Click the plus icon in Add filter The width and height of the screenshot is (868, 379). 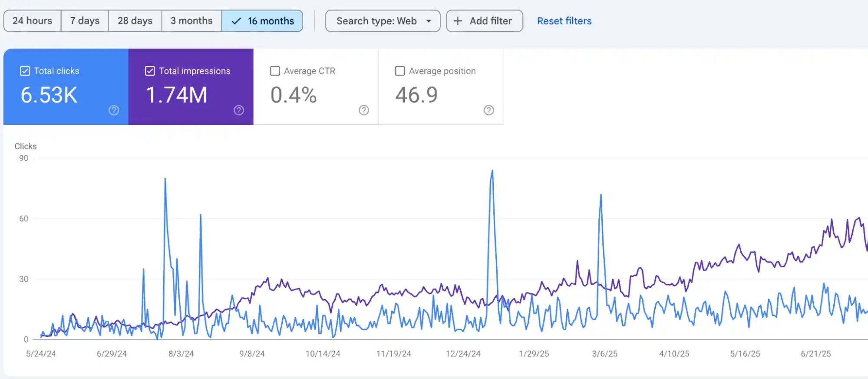pyautogui.click(x=458, y=21)
